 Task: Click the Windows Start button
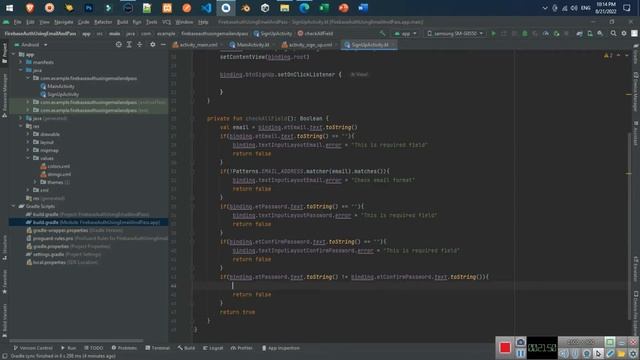(9, 8)
